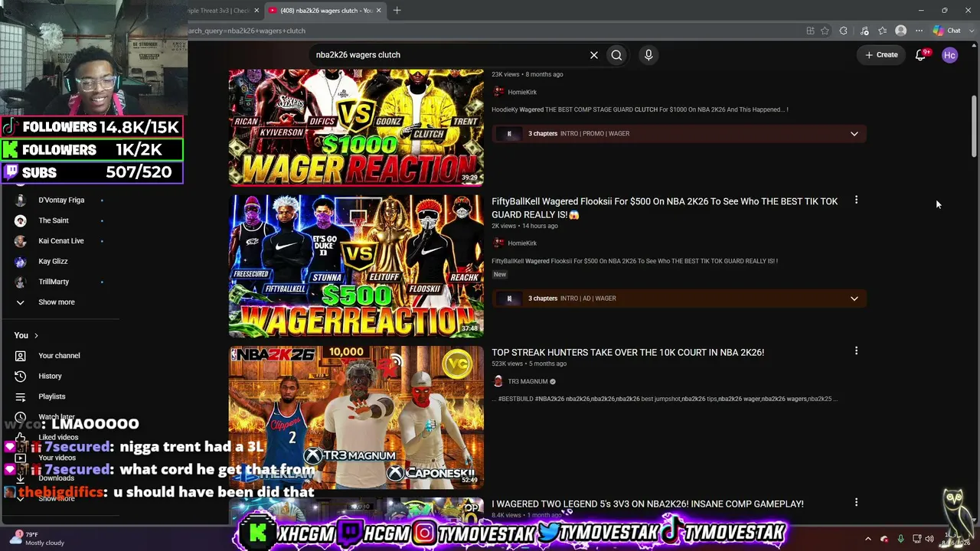
Task: Close the nba2k26 wagers clutch tab
Action: 378,11
